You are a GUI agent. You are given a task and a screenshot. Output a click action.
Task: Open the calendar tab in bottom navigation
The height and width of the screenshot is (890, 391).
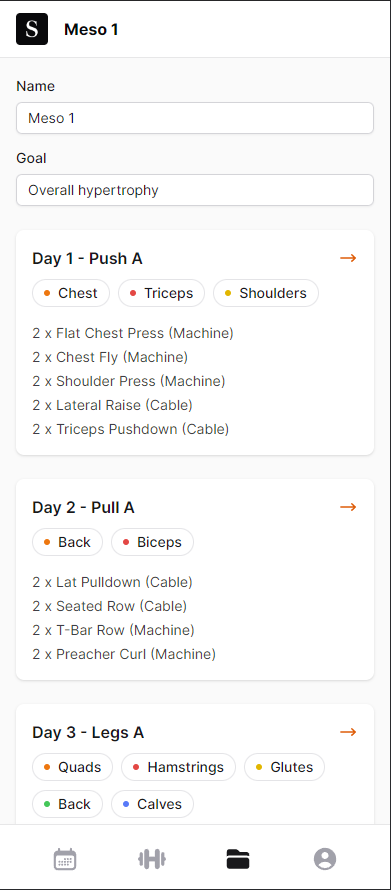coord(65,859)
